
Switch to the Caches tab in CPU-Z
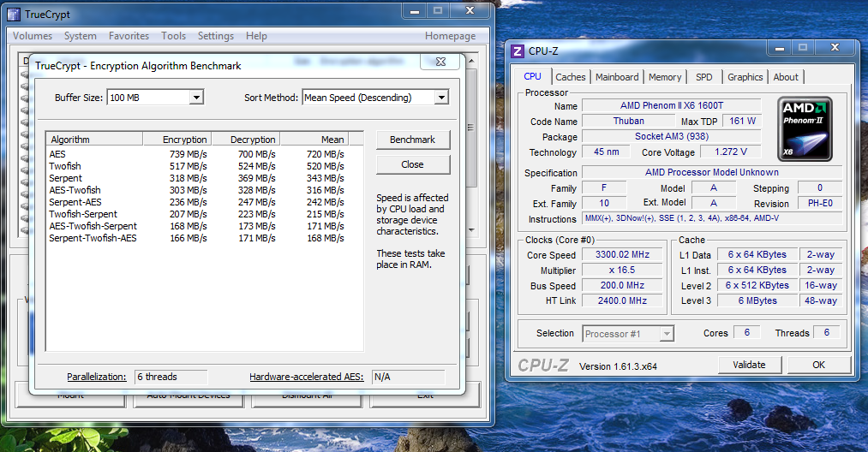point(571,77)
